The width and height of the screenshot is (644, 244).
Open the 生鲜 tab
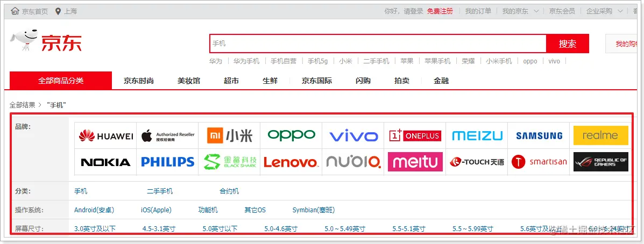pyautogui.click(x=270, y=81)
